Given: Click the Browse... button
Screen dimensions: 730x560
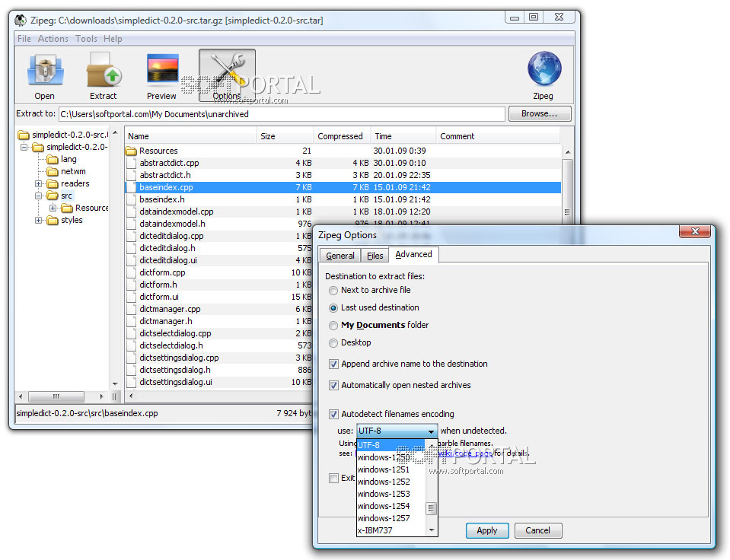Looking at the screenshot, I should point(540,113).
